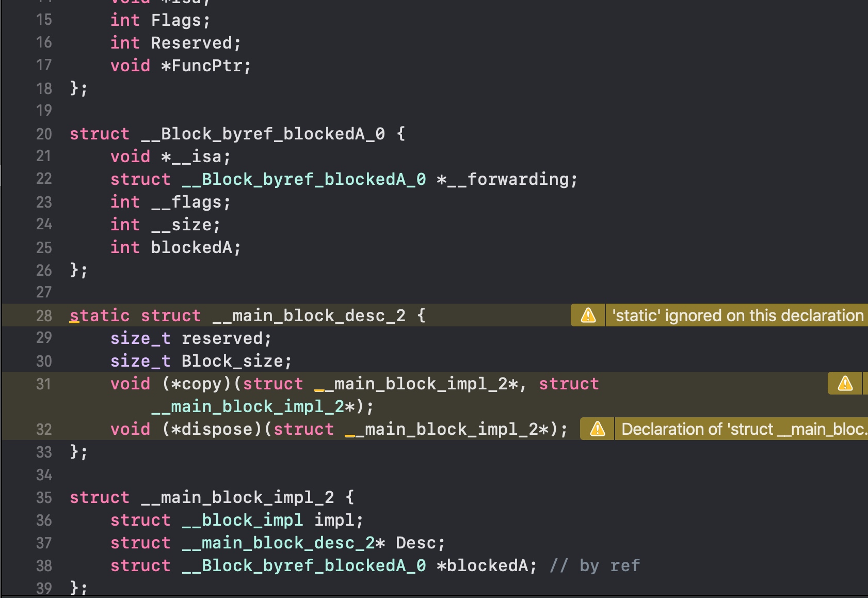Click '__main_block_desc_2' on line 28
The image size is (868, 598).
pos(309,316)
